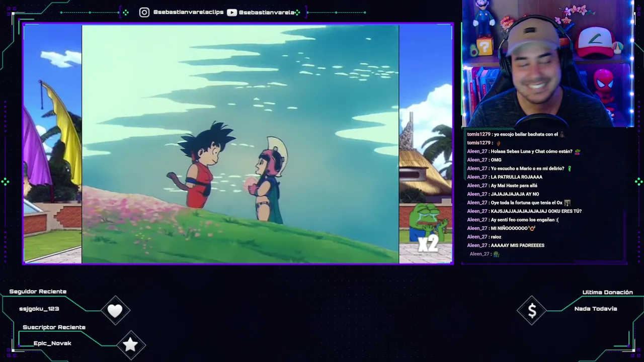Click emote after 'bailar bachata con el'
This screenshot has height=362, width=644.
click(x=562, y=134)
